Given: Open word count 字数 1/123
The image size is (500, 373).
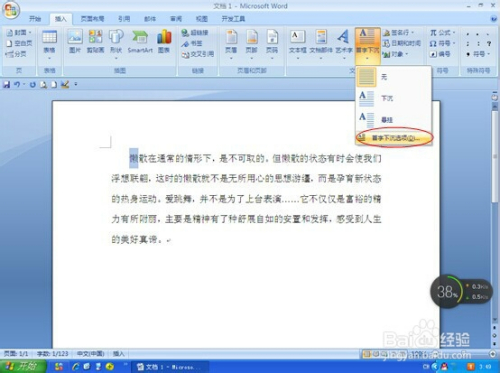Looking at the screenshot, I should tap(52, 354).
